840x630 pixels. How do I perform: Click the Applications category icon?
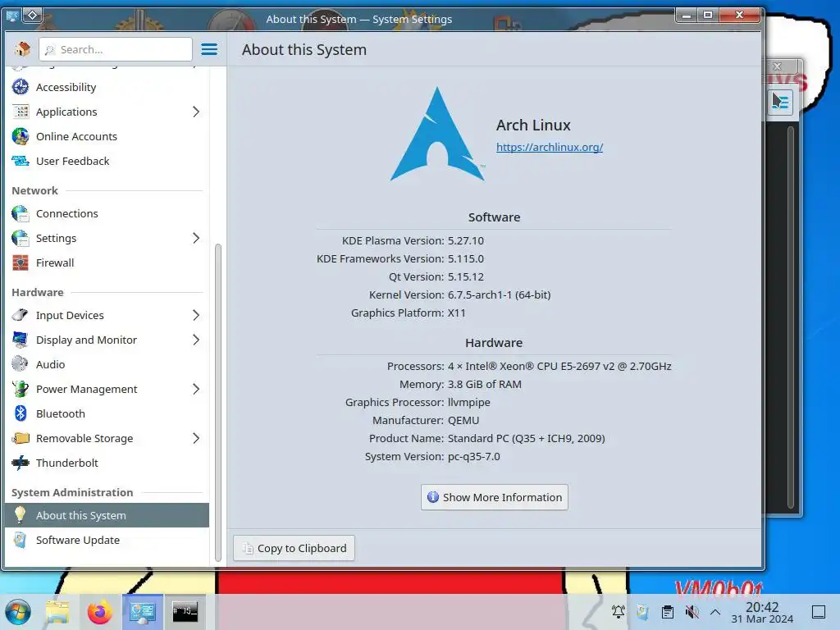(21, 112)
